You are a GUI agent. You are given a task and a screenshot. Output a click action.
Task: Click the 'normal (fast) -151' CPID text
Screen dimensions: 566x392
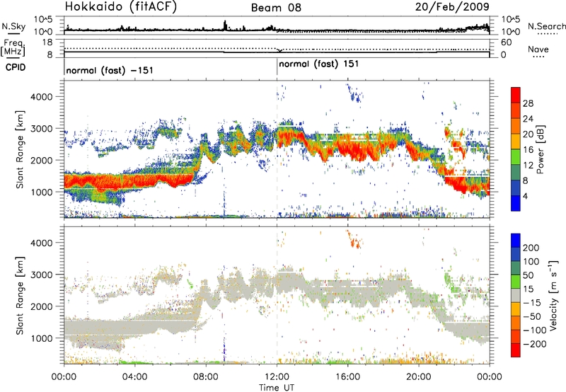110,70
